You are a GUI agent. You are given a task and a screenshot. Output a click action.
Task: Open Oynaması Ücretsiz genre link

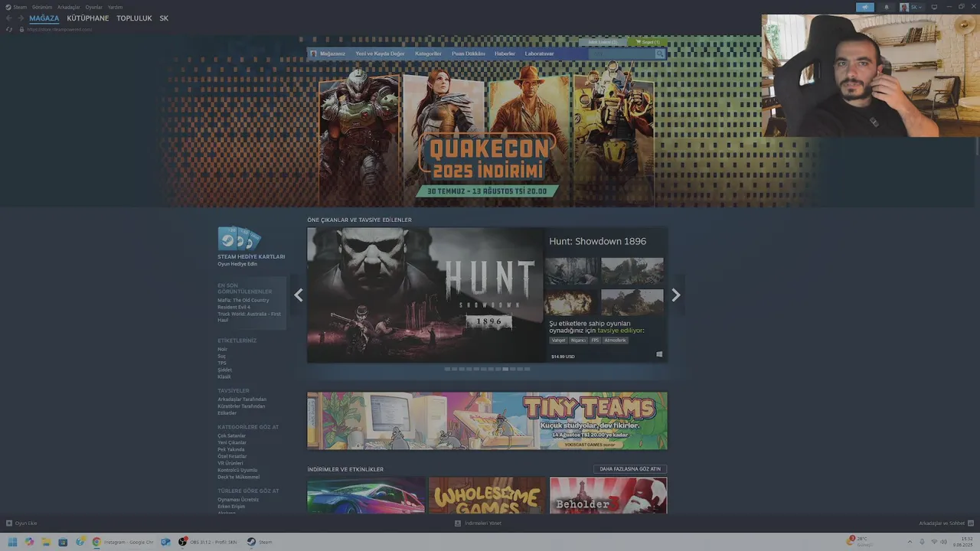click(238, 500)
